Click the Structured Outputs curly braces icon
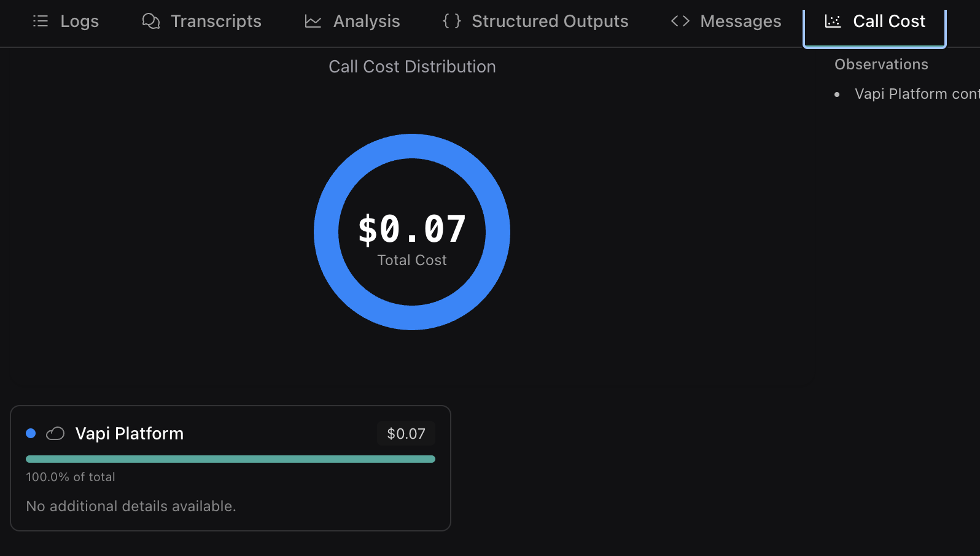Screen dimensions: 980x556 (x=452, y=21)
